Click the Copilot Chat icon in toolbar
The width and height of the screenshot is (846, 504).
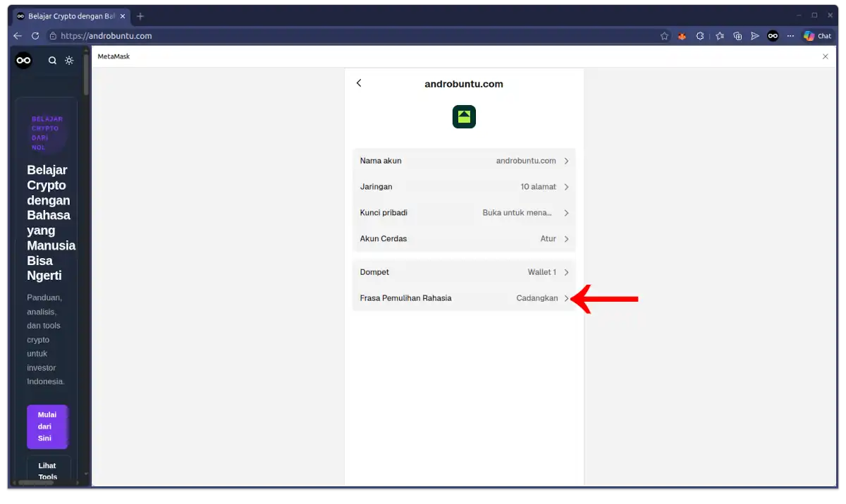point(818,36)
